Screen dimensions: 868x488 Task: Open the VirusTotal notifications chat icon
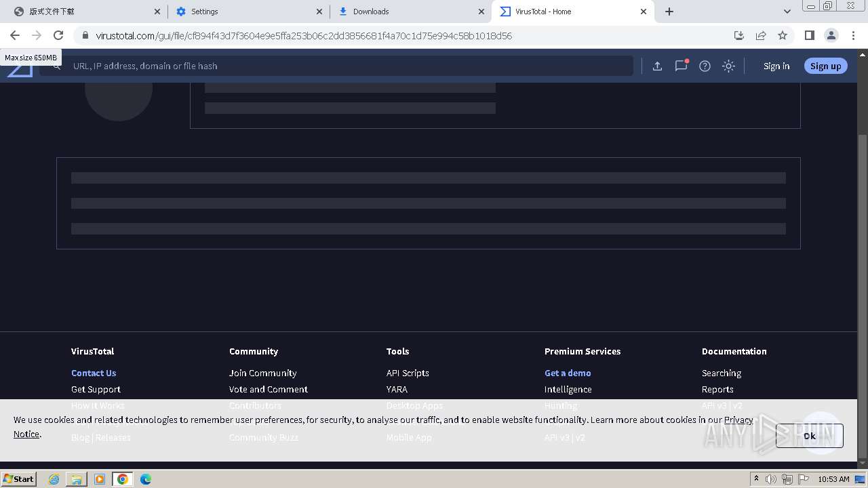pos(681,66)
